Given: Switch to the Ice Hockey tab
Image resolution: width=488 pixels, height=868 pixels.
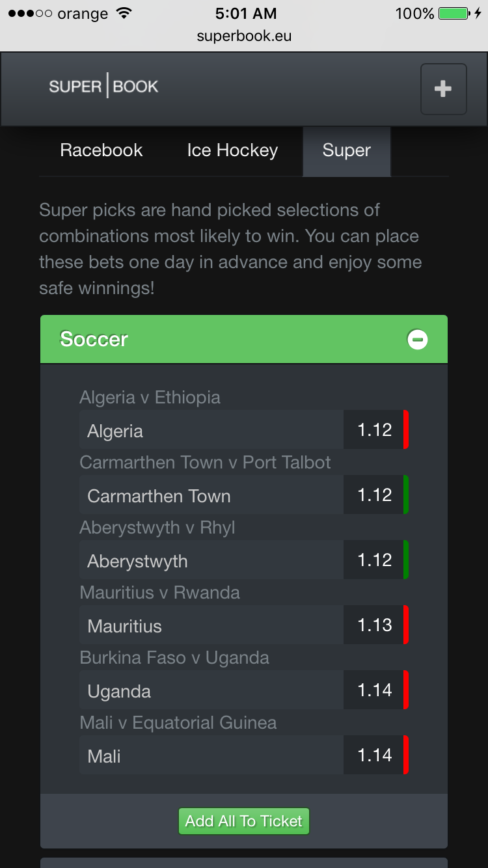Looking at the screenshot, I should [x=232, y=150].
